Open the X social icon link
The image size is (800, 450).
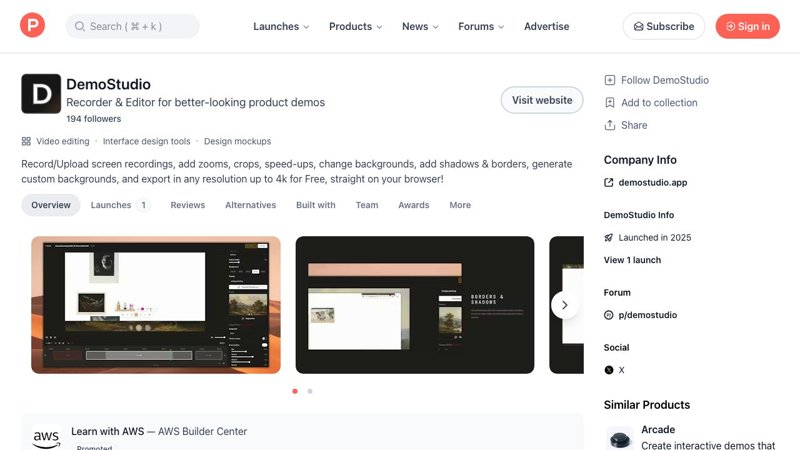click(609, 370)
